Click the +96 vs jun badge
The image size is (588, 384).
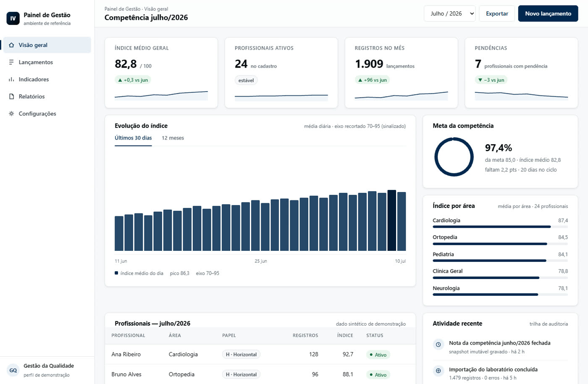pyautogui.click(x=373, y=80)
